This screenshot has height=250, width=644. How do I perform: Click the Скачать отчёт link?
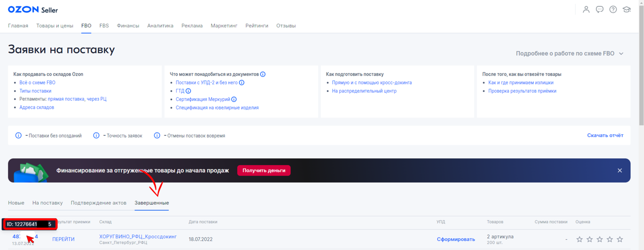click(605, 135)
